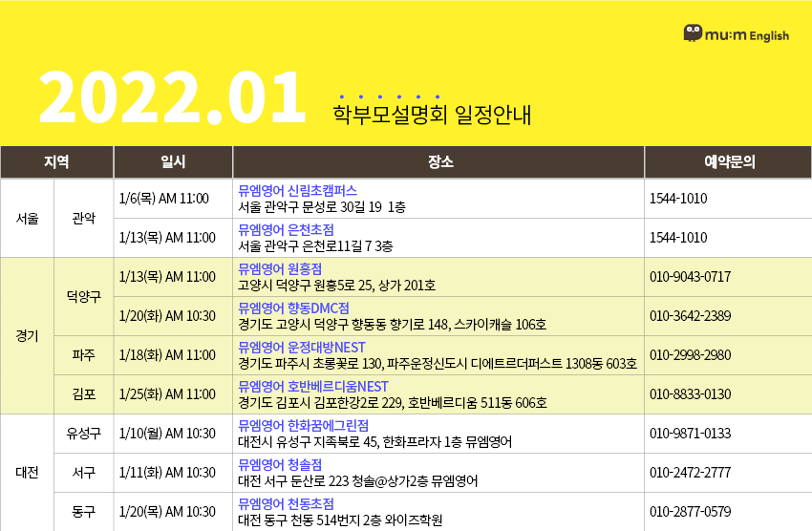Select the 대전 region cell
The height and width of the screenshot is (531, 812).
(27, 473)
